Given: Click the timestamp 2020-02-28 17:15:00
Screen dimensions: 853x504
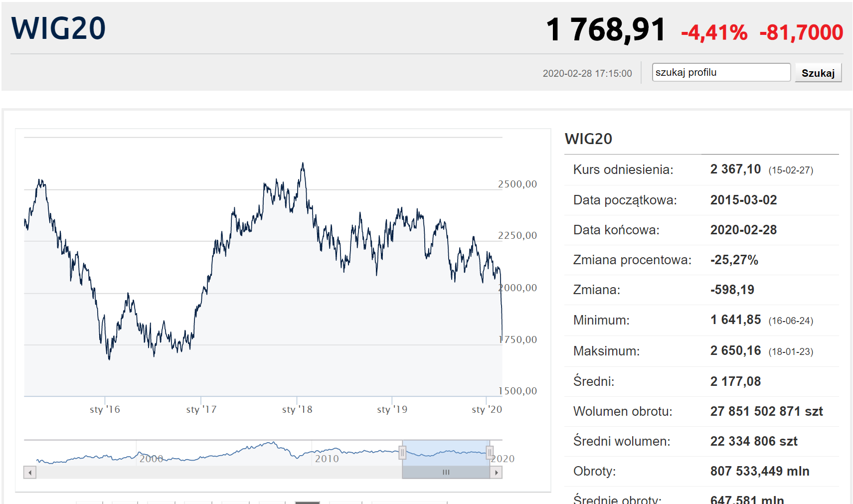Looking at the screenshot, I should [587, 73].
